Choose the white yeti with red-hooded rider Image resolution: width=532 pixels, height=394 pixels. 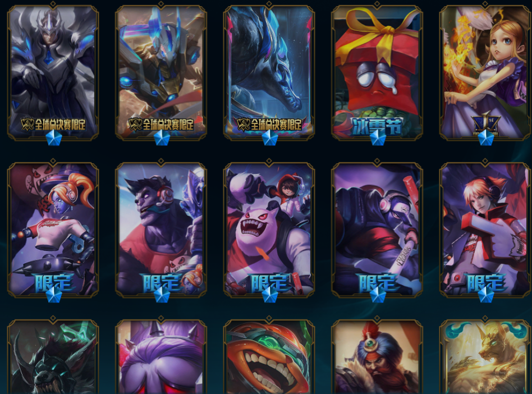coord(269,230)
